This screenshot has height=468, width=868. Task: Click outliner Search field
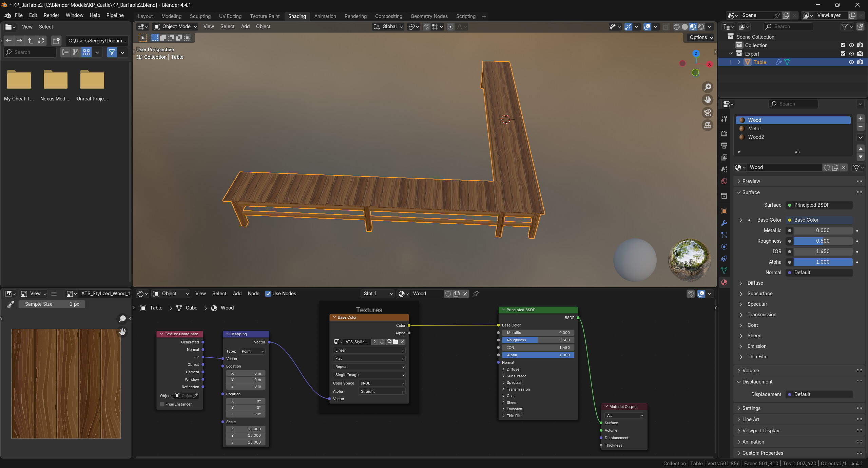tap(788, 27)
